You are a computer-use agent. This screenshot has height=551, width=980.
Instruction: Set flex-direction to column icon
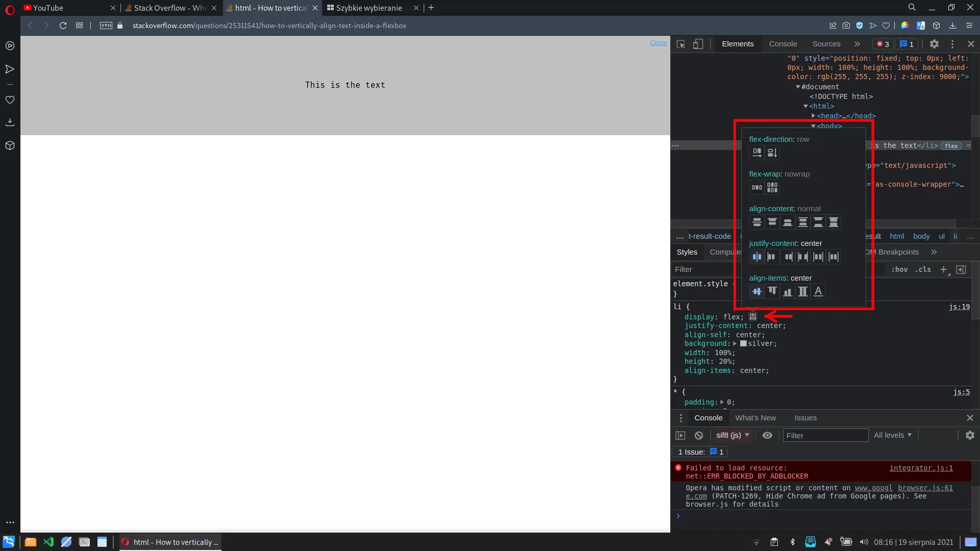point(772,153)
